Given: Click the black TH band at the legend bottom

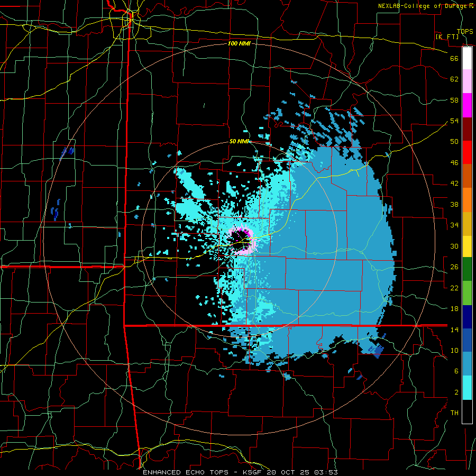Looking at the screenshot, I should click(467, 411).
